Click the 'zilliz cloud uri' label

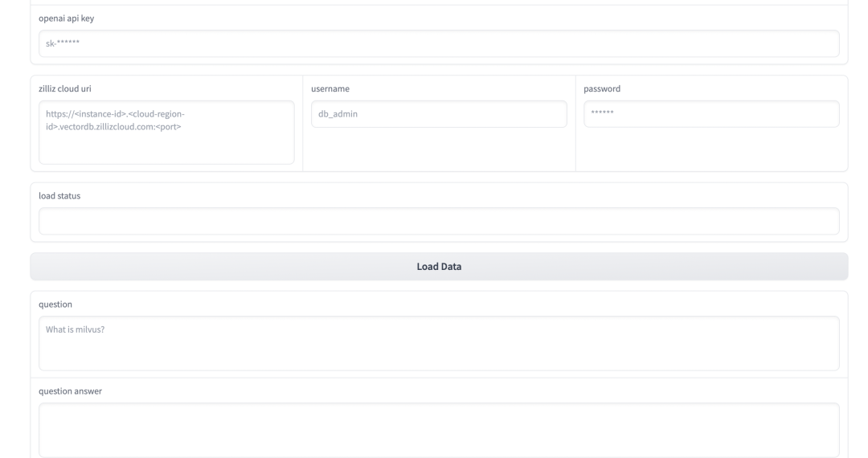coord(65,88)
